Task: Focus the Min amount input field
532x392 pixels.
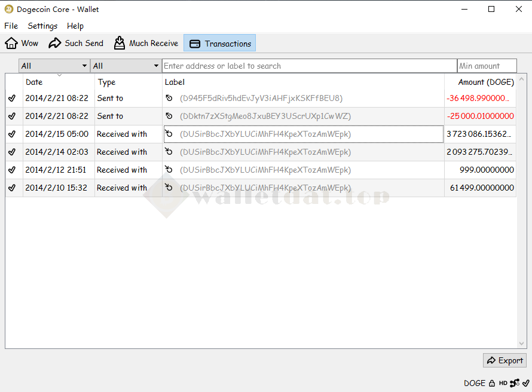Action: 487,66
